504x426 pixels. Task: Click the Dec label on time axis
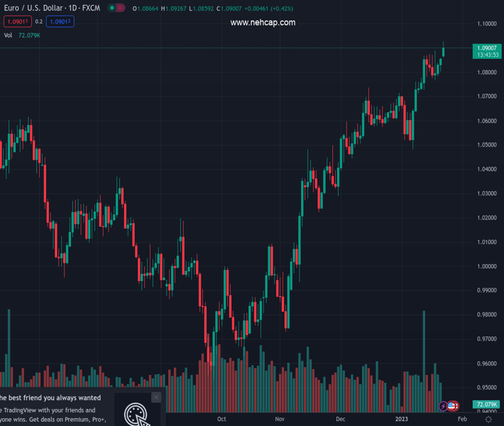pyautogui.click(x=341, y=419)
